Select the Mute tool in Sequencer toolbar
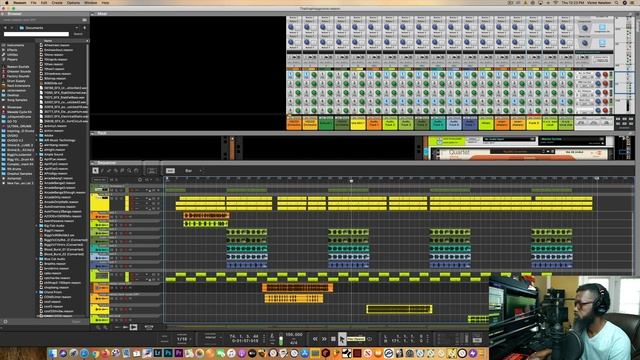 (122, 171)
